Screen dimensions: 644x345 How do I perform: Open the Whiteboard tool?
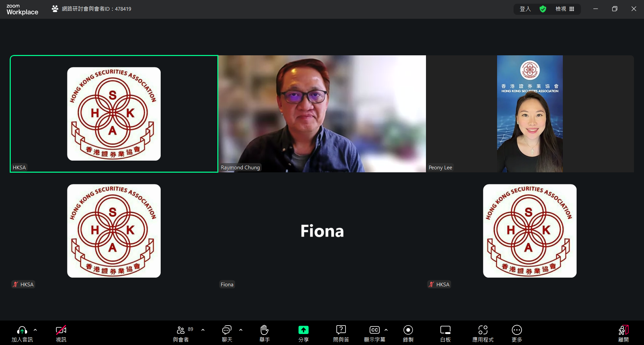(x=445, y=331)
